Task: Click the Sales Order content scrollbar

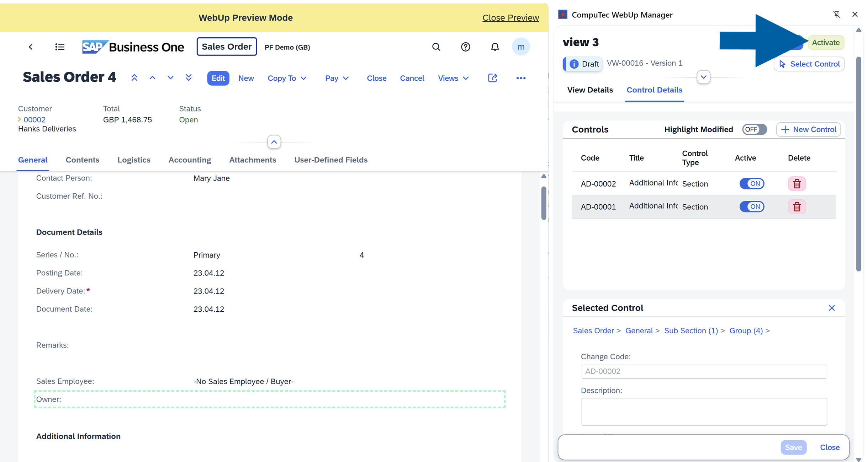Action: point(544,203)
